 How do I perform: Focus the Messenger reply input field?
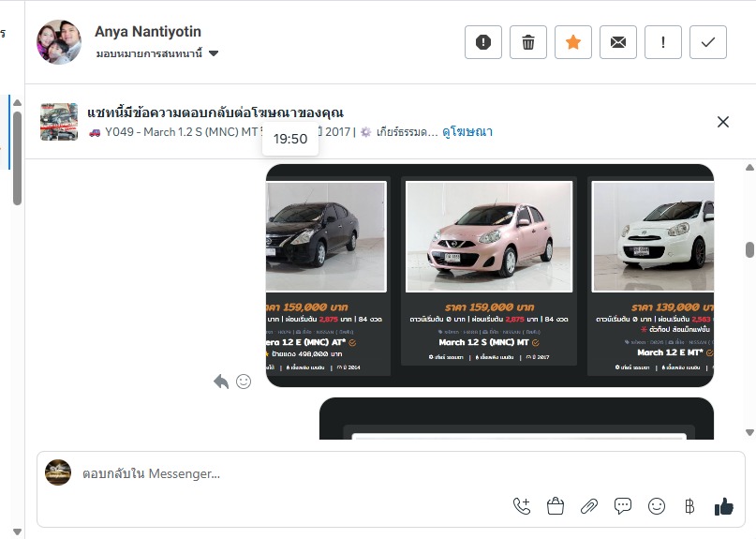click(391, 474)
